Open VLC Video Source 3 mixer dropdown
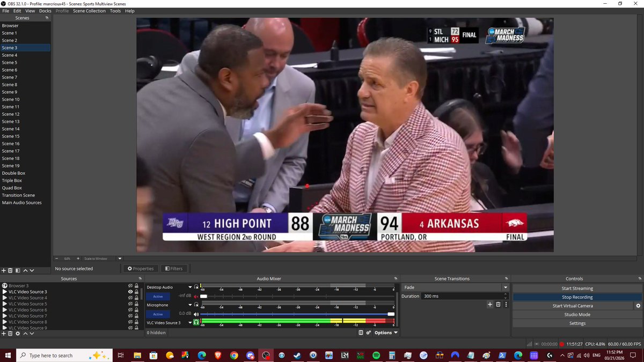This screenshot has width=644, height=362. [x=190, y=323]
